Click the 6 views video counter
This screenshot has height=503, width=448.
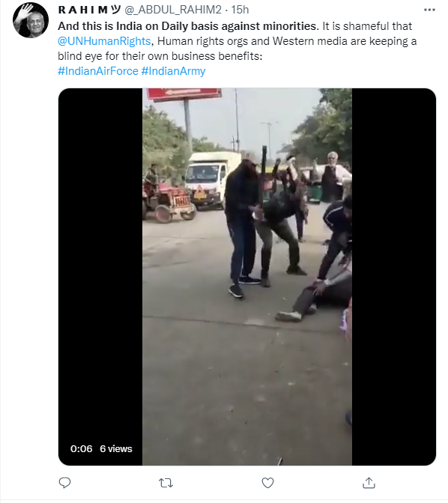[x=116, y=448]
